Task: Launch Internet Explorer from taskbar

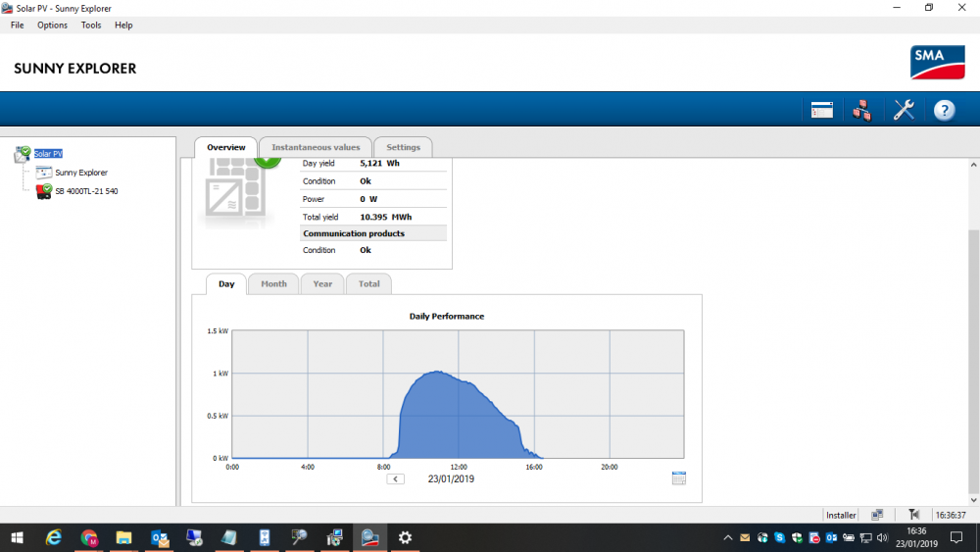Action: coord(54,537)
